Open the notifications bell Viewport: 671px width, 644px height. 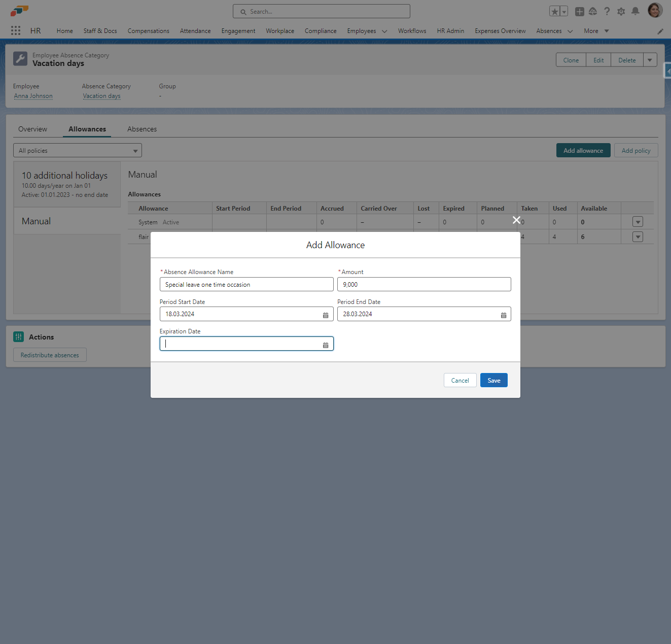[635, 12]
